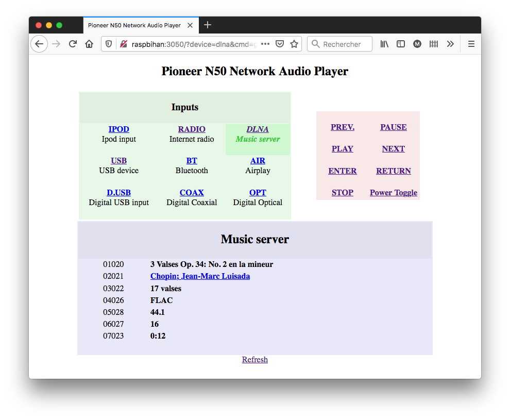
Task: Start playback with PLAY
Action: 343,149
